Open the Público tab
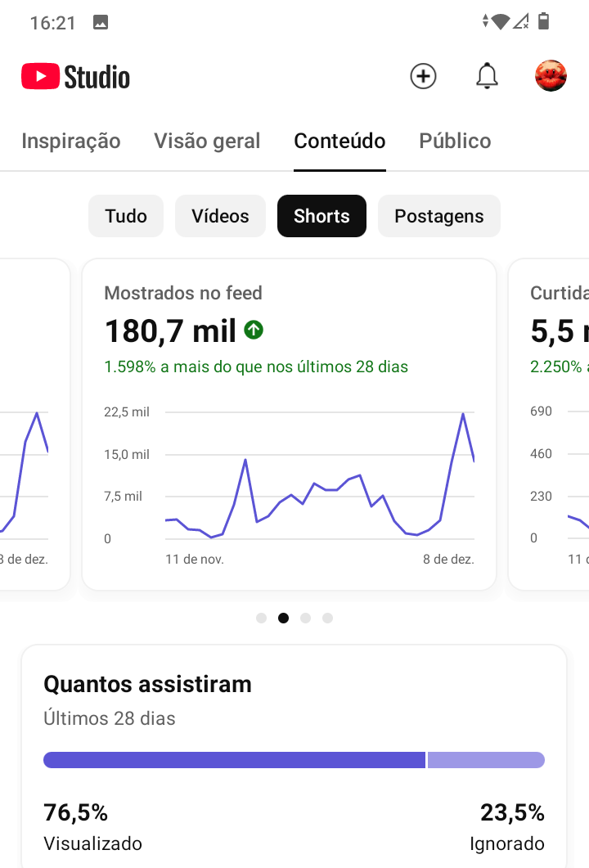The width and height of the screenshot is (589, 868). (455, 141)
